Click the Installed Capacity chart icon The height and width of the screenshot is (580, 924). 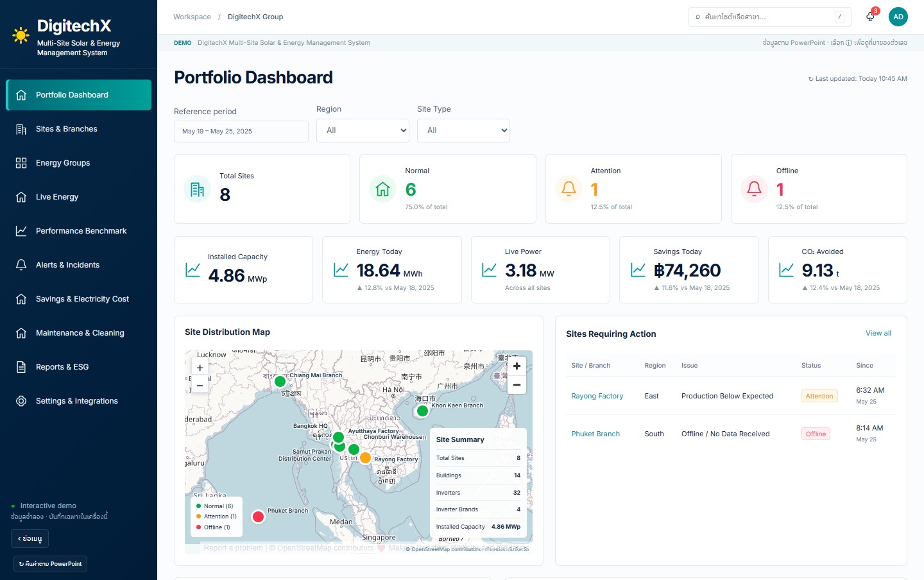coord(193,269)
